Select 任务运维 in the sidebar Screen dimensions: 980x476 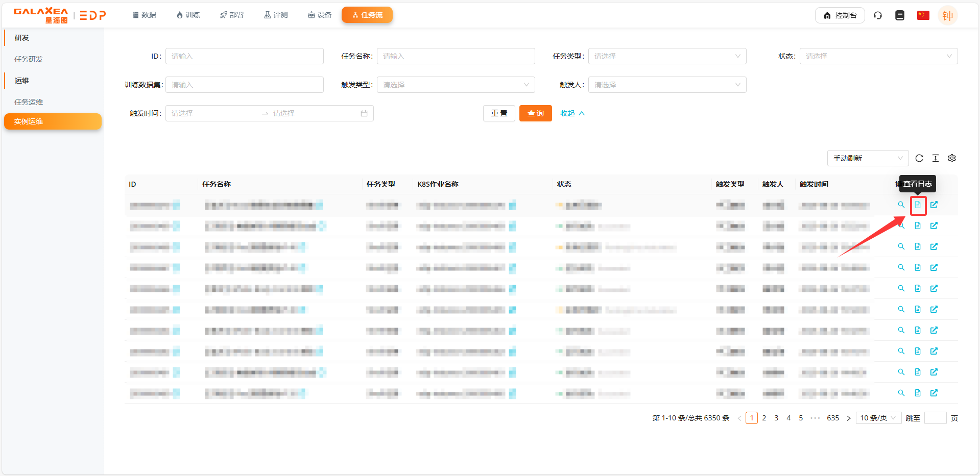click(29, 102)
